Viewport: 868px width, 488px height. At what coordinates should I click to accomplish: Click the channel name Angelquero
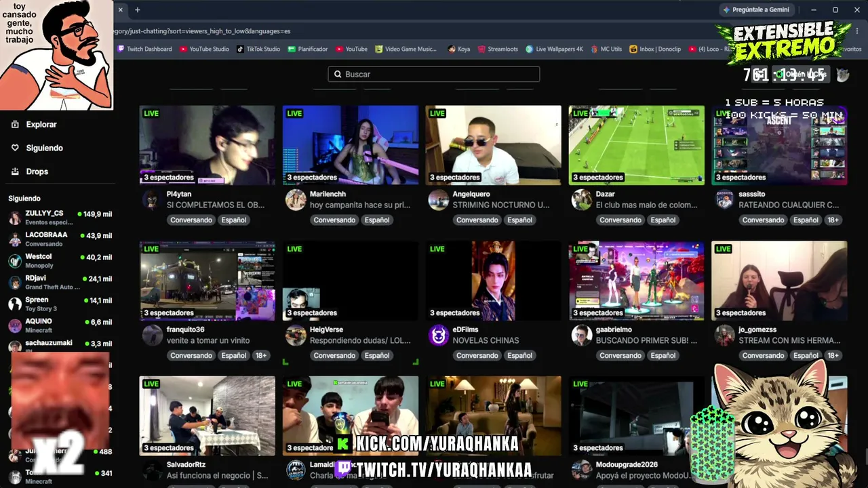tap(471, 194)
